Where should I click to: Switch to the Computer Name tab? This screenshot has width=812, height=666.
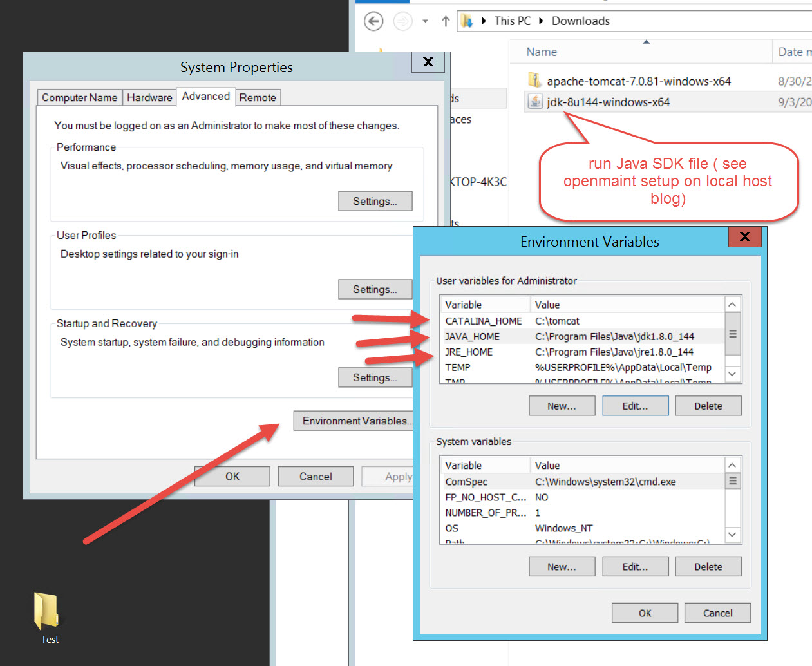80,97
